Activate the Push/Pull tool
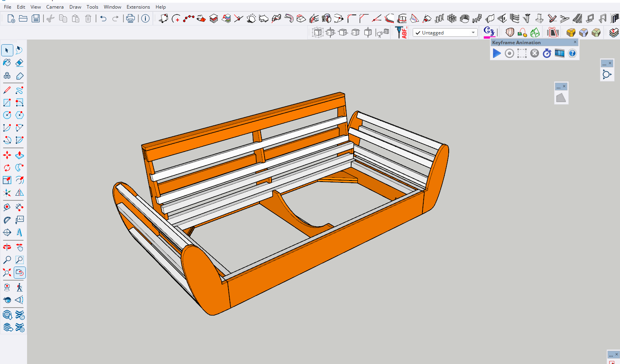620x364 pixels. [19, 155]
